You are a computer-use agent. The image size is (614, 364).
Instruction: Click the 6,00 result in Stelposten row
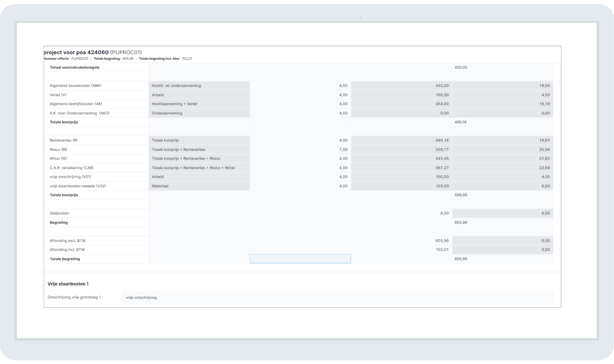coord(545,213)
